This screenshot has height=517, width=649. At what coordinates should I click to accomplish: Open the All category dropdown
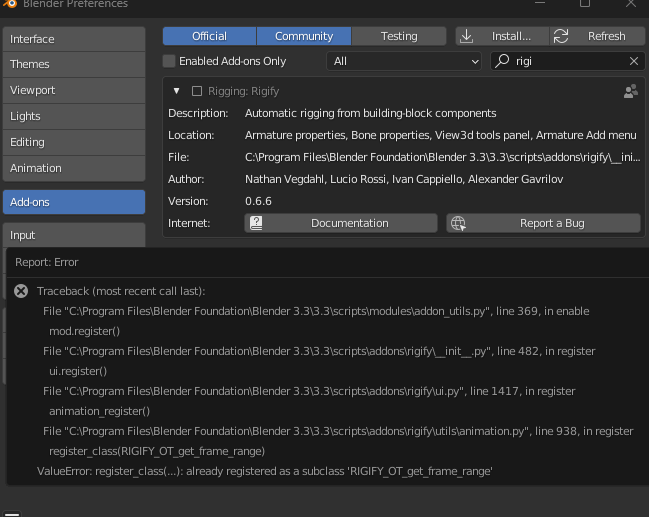(x=404, y=61)
